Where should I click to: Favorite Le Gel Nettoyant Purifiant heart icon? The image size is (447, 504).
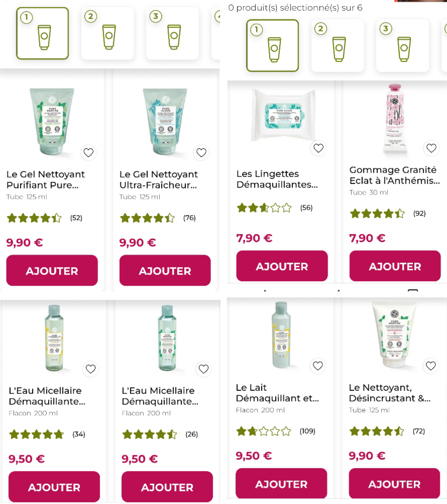tap(88, 153)
